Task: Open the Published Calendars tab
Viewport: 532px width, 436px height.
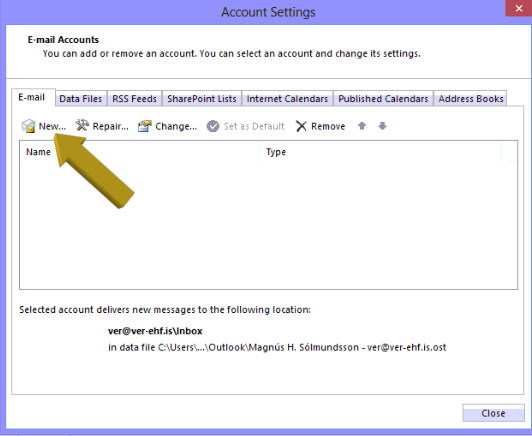Action: tap(383, 99)
